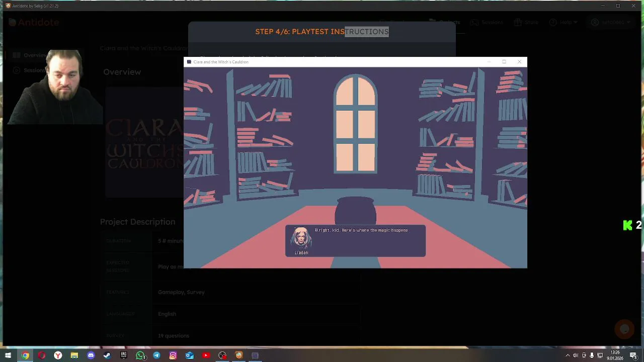The width and height of the screenshot is (644, 362).
Task: Open the volume control in system tray
Action: pos(576,355)
